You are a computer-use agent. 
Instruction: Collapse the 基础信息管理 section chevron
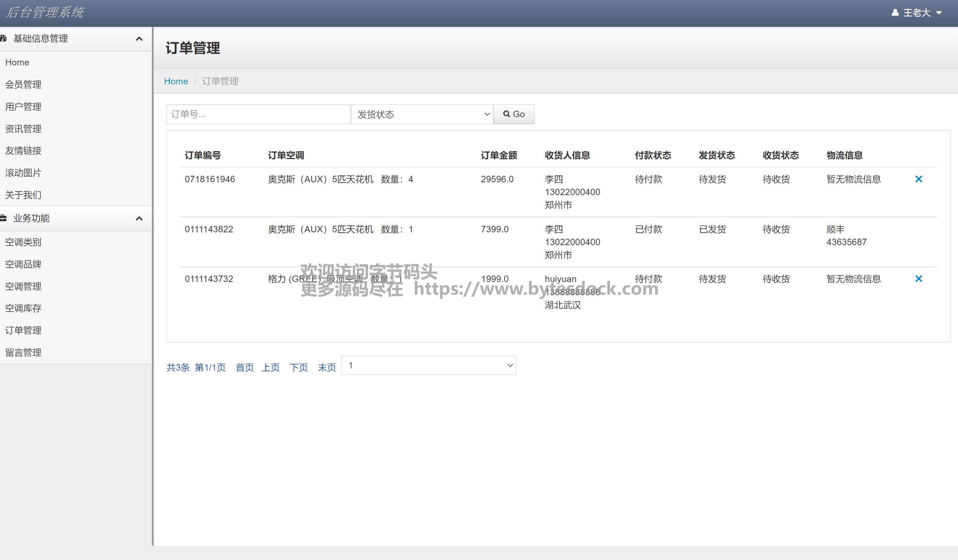tap(139, 39)
